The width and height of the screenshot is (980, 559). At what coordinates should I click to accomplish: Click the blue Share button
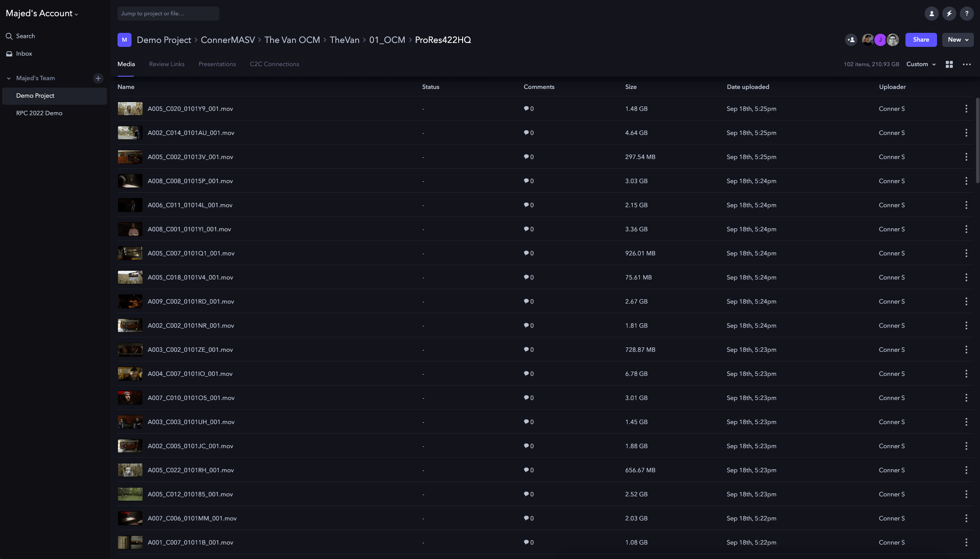921,40
